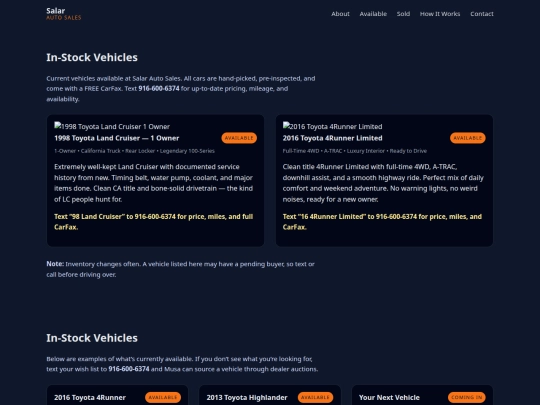Click the 2013 Toyota Highlander card title
This screenshot has height=405, width=540.
tap(247, 397)
